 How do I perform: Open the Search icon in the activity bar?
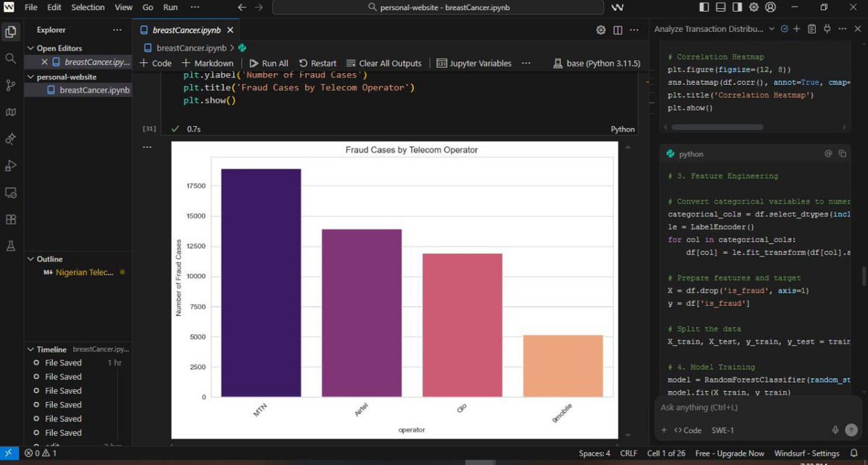click(x=10, y=57)
